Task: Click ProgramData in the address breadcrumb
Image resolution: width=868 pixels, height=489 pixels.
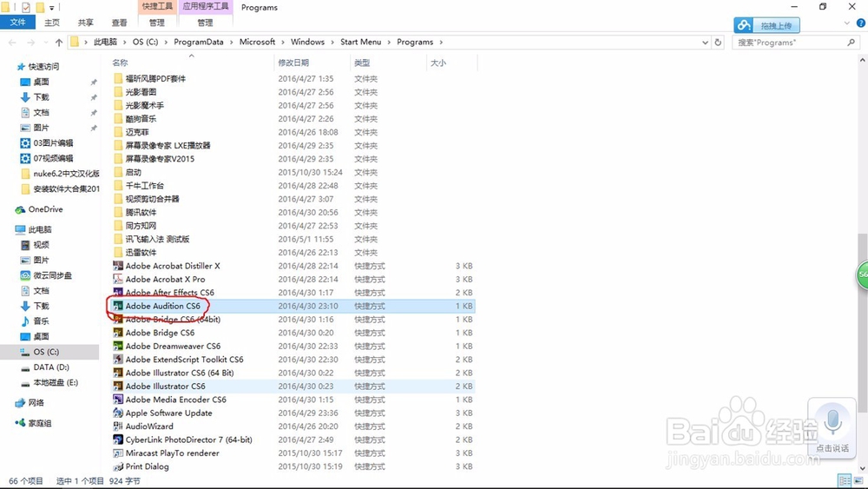Action: point(199,42)
